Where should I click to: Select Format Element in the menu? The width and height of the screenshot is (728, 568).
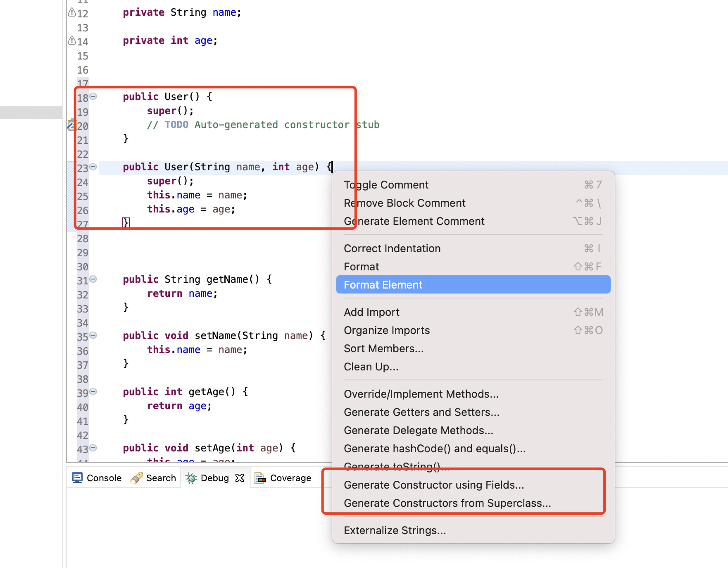coord(473,285)
